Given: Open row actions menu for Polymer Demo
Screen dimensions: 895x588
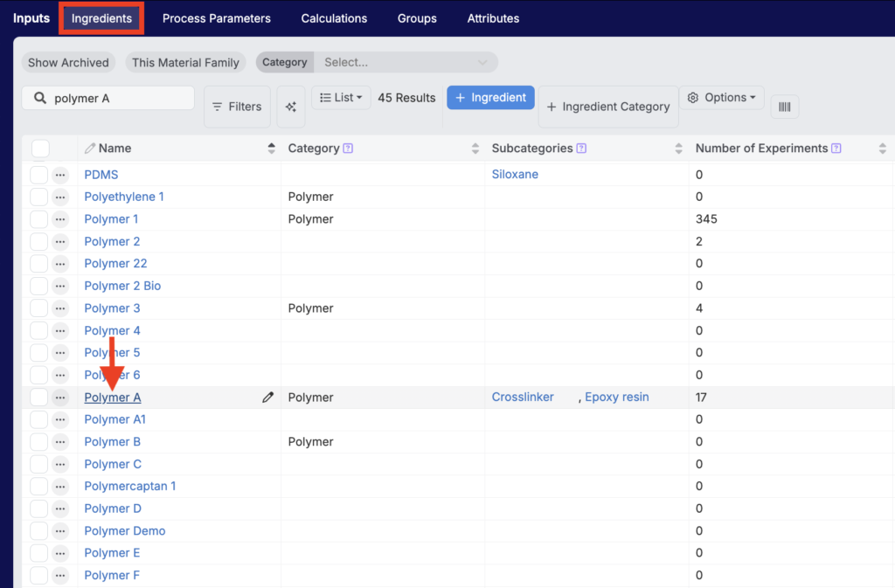Looking at the screenshot, I should pos(60,530).
